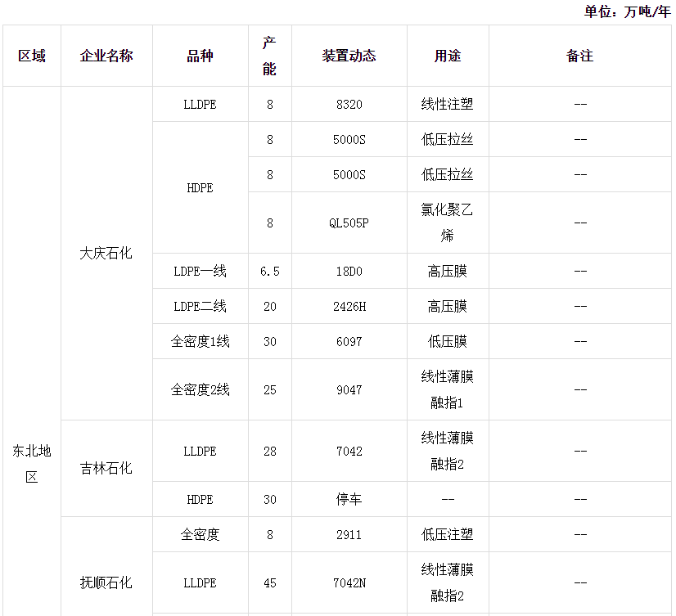
Task: Click the HDPE cell under 吉林石化
Action: click(x=200, y=499)
